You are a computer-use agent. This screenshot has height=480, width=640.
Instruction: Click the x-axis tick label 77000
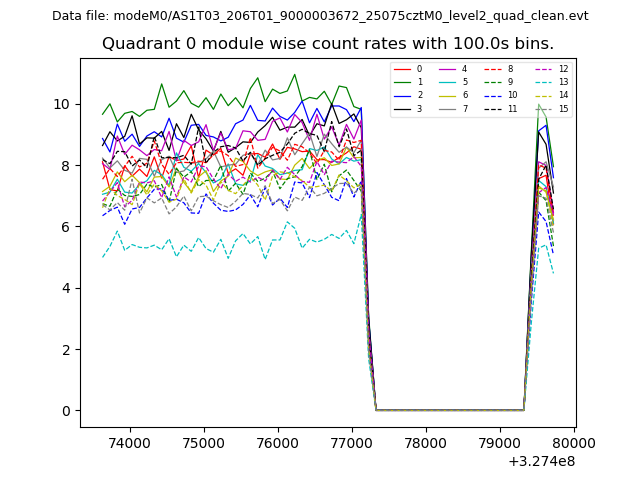[351, 442]
